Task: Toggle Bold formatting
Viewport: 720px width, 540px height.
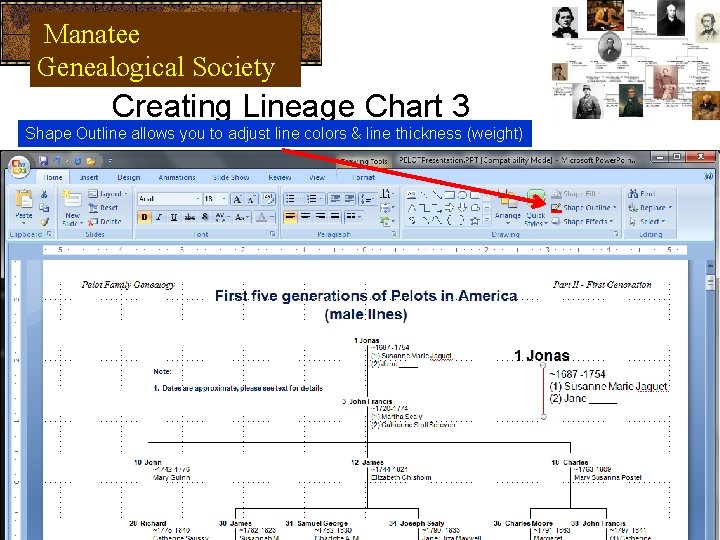Action: (x=144, y=217)
